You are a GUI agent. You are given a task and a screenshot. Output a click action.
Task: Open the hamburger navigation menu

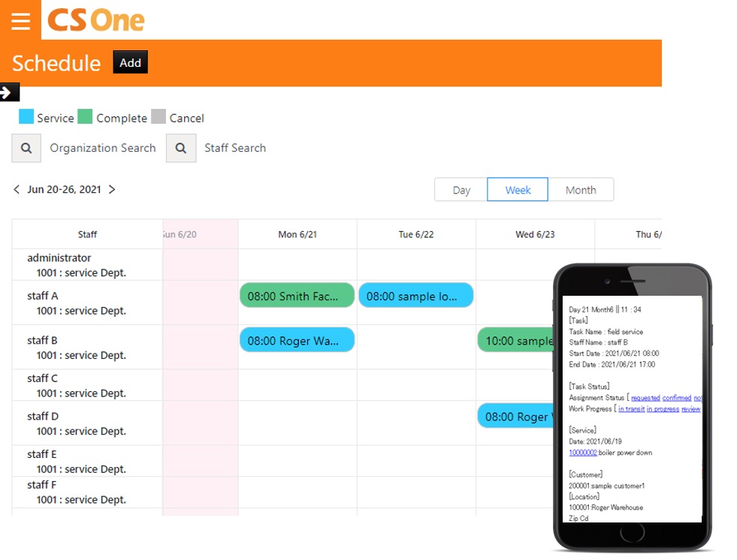(20, 20)
